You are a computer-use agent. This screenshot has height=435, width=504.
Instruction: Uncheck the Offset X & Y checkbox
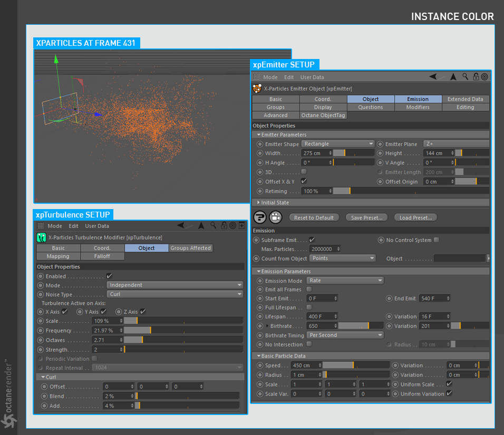304,181
